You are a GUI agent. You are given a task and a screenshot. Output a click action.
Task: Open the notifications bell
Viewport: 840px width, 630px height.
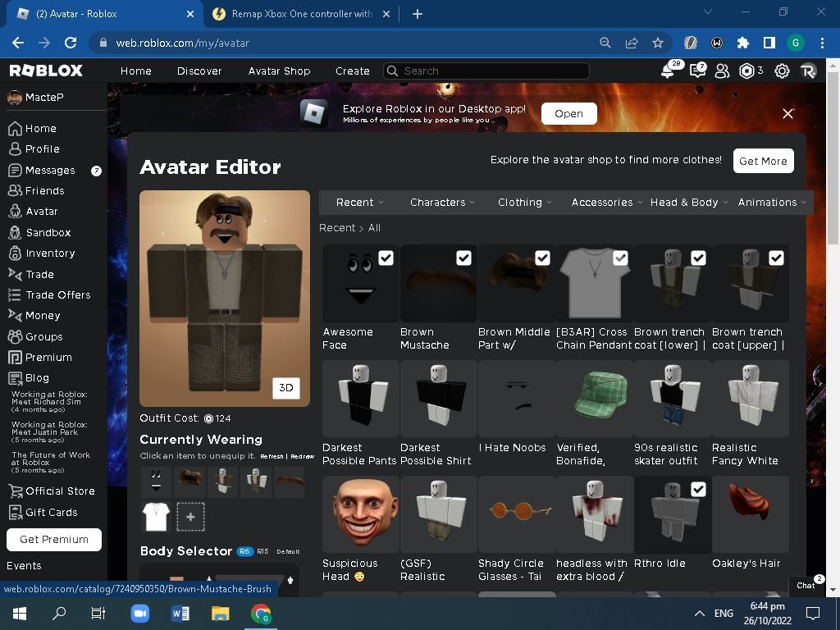click(667, 71)
